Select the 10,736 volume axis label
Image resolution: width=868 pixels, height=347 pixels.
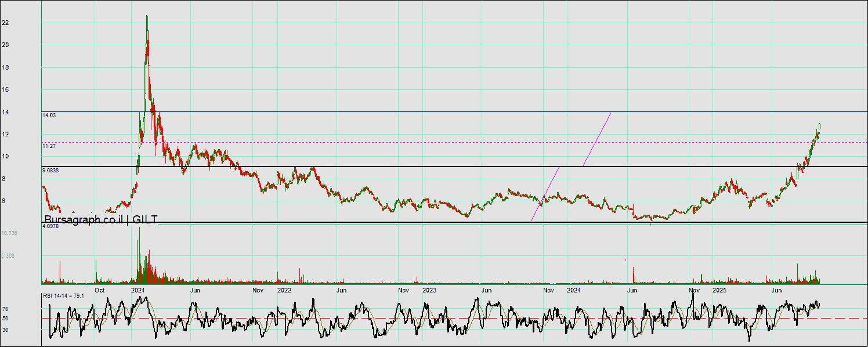tap(11, 233)
